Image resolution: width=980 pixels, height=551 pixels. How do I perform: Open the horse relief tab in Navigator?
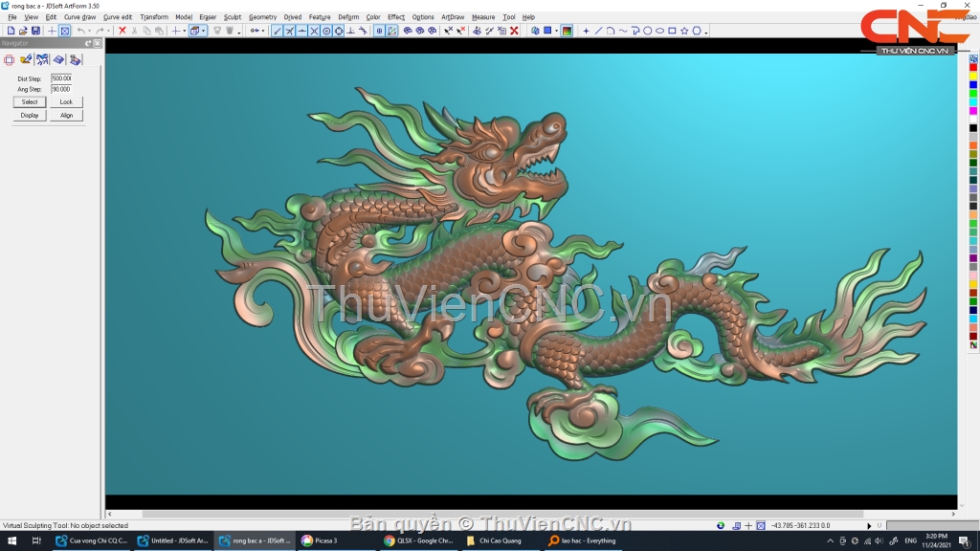[42, 59]
